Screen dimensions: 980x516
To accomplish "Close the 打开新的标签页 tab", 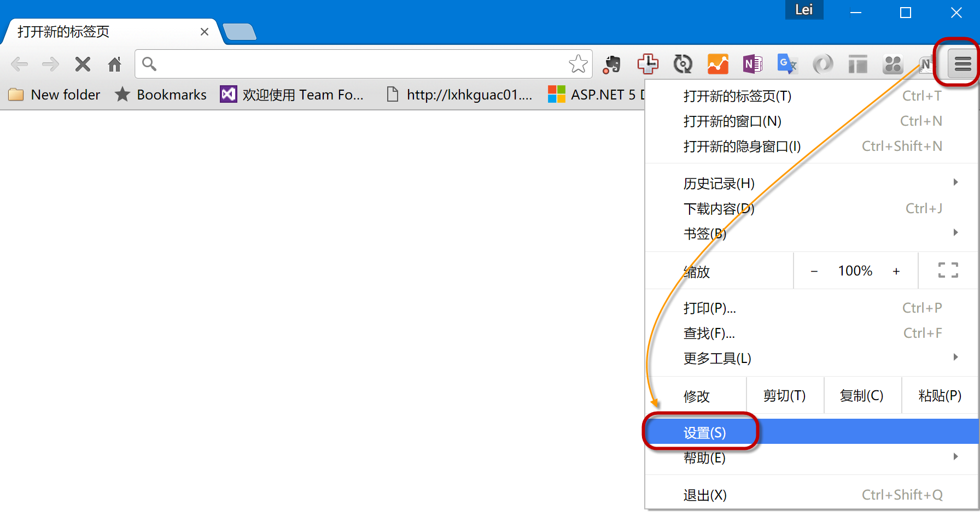I will [205, 32].
